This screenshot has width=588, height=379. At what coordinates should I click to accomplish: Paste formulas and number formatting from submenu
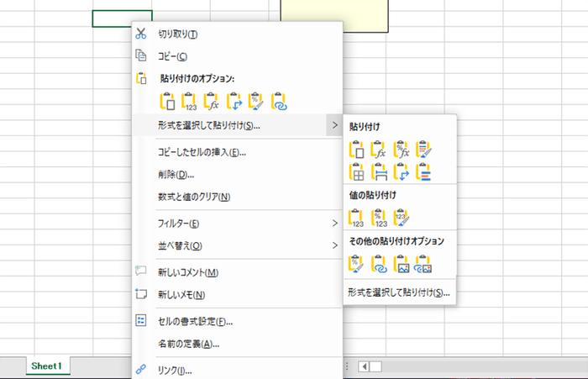402,150
